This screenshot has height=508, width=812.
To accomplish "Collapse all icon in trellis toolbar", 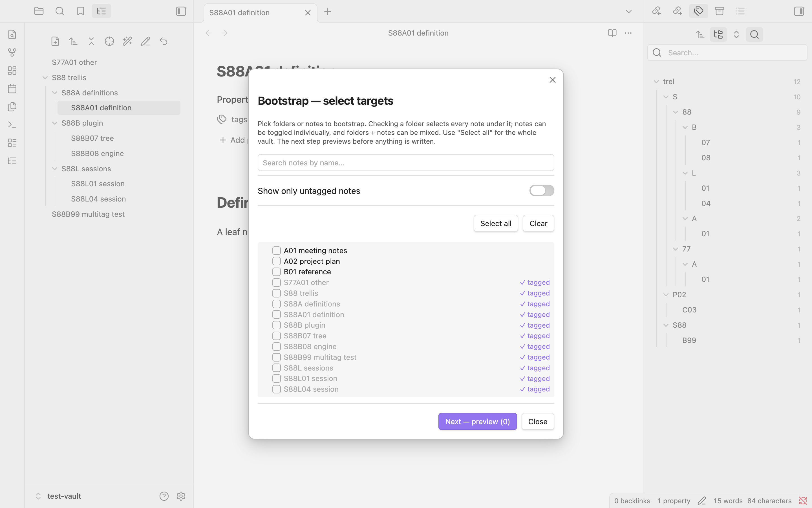I will [91, 41].
